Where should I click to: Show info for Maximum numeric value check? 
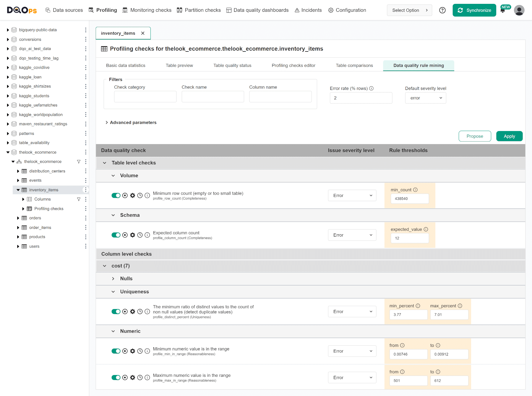147,378
